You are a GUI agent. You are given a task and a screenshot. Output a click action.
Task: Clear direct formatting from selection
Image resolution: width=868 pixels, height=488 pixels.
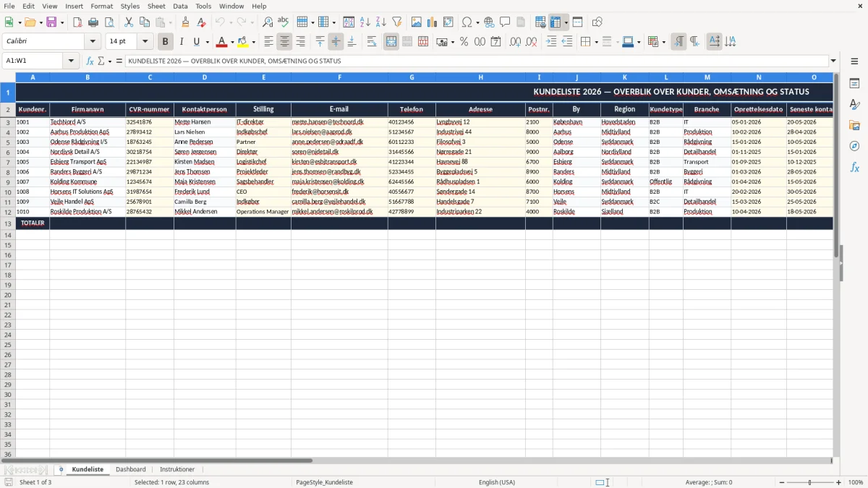click(x=200, y=22)
